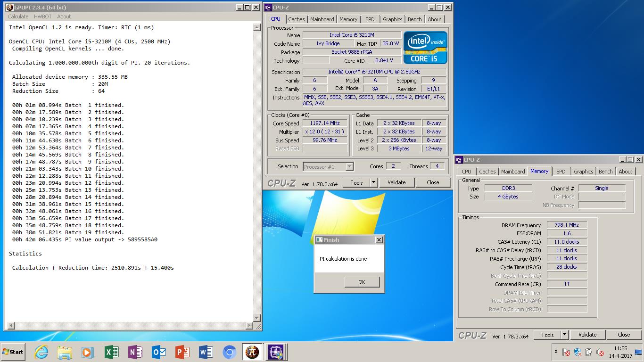644x362 pixels.
Task: Open Outlook from the taskbar
Action: (158, 352)
